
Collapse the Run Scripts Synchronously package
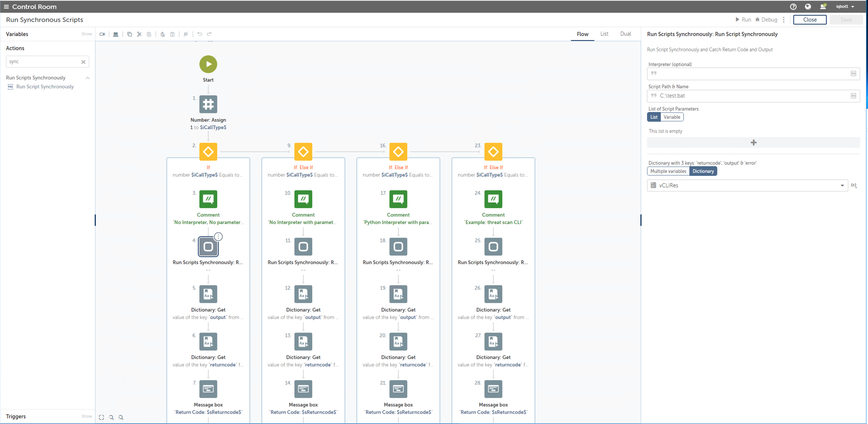pos(88,78)
